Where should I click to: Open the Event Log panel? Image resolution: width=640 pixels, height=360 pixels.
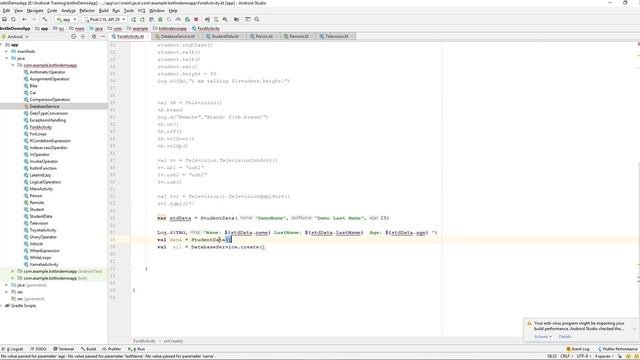point(578,349)
